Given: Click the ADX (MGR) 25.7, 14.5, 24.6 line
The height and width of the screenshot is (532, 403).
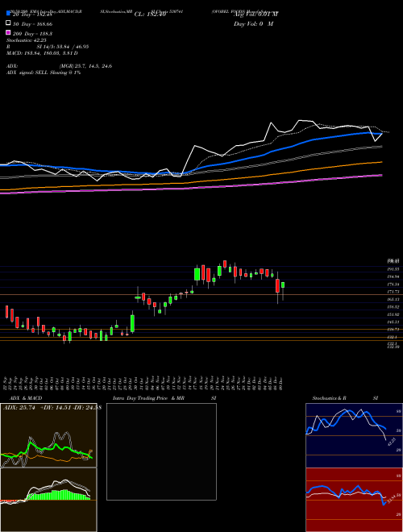Looking at the screenshot, I should click(60, 66).
